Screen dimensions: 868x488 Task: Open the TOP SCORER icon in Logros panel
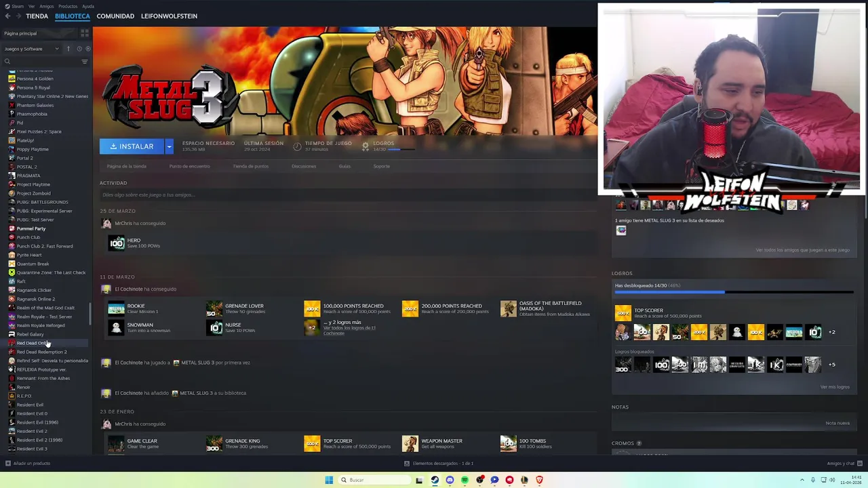(x=623, y=312)
